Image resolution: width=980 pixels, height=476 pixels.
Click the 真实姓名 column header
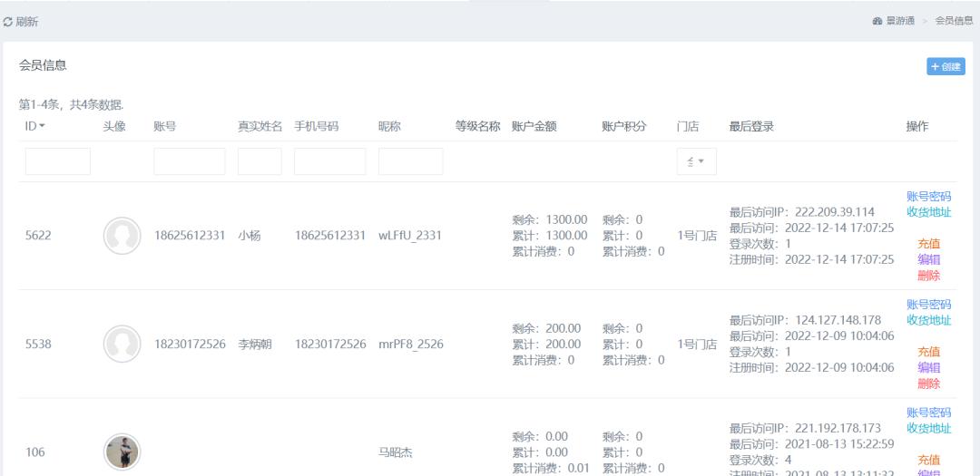(x=260, y=126)
